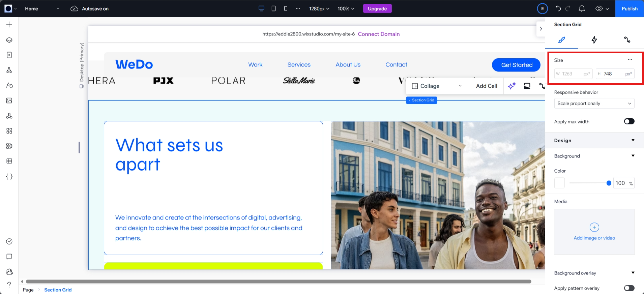Collapse the inspector panel arrow
Image resolution: width=644 pixels, height=294 pixels.
[541, 29]
